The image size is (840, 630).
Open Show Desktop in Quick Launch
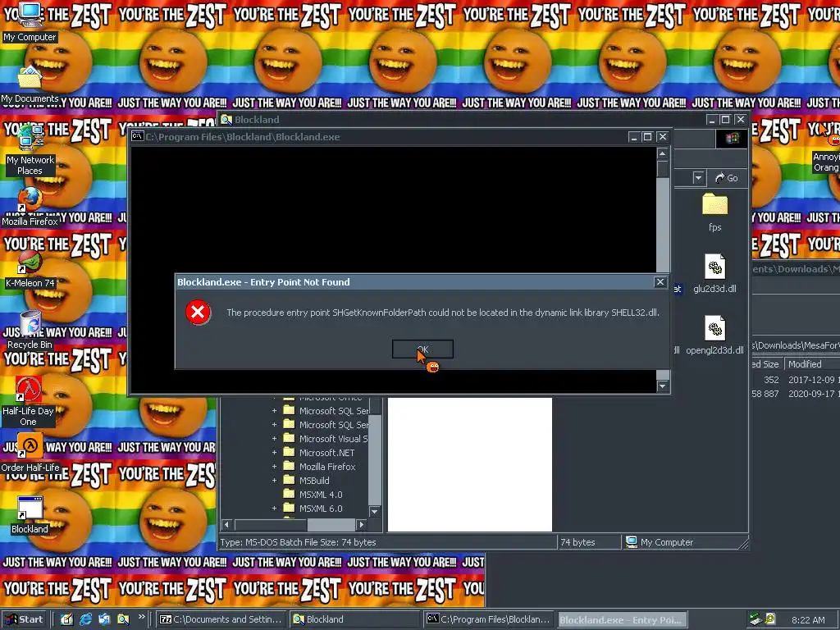[x=66, y=619]
